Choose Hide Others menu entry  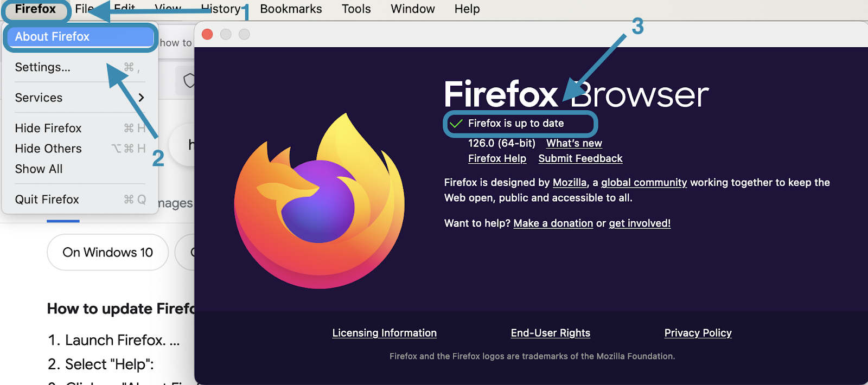pyautogui.click(x=48, y=149)
